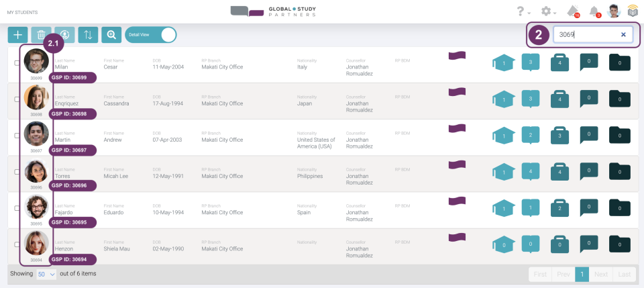Viewport: 644px width, 288px height.
Task: Click the add new student plus button
Action: click(x=17, y=35)
